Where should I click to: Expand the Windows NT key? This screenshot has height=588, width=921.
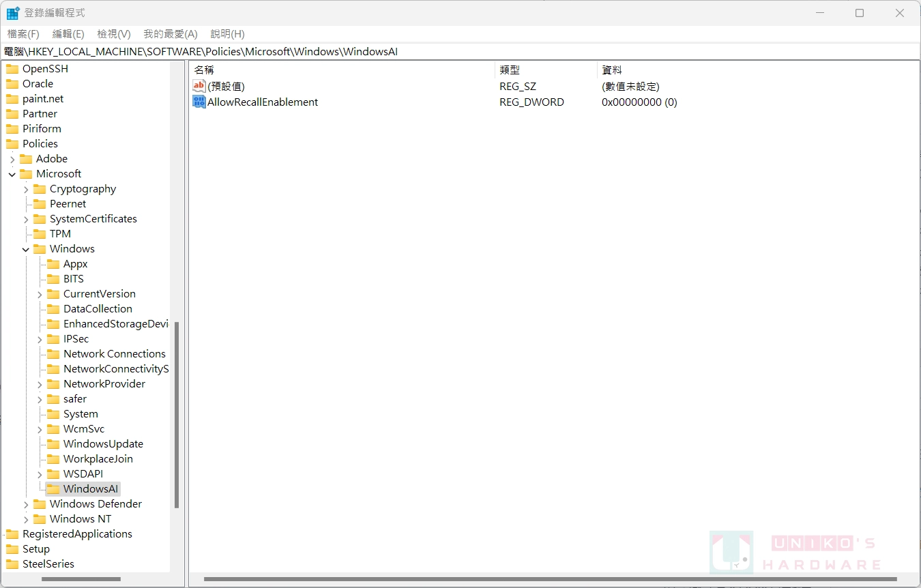(26, 519)
